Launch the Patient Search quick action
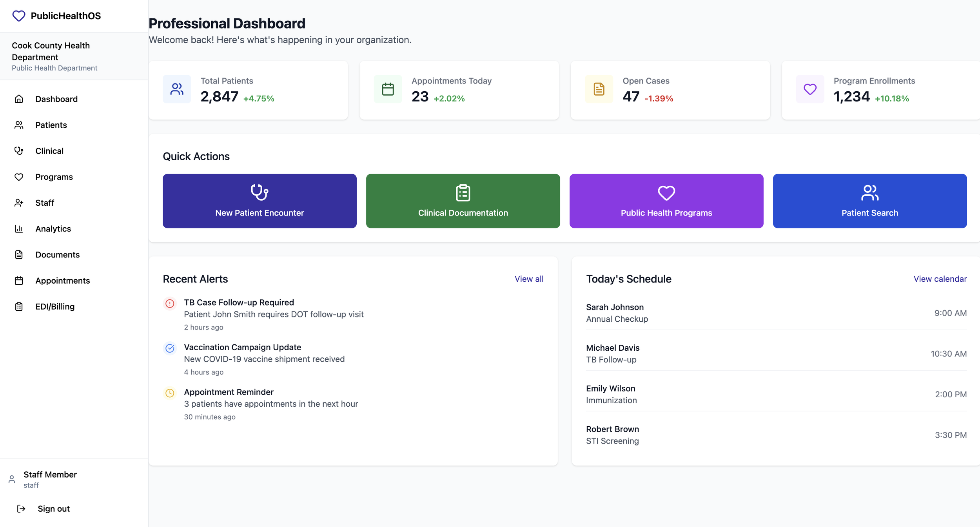The image size is (980, 527). tap(869, 201)
